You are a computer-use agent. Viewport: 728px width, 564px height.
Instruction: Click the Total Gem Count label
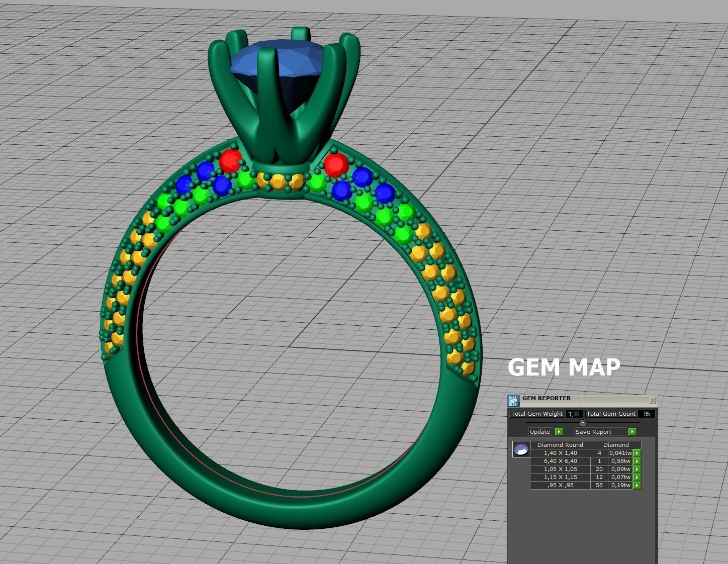(x=611, y=414)
